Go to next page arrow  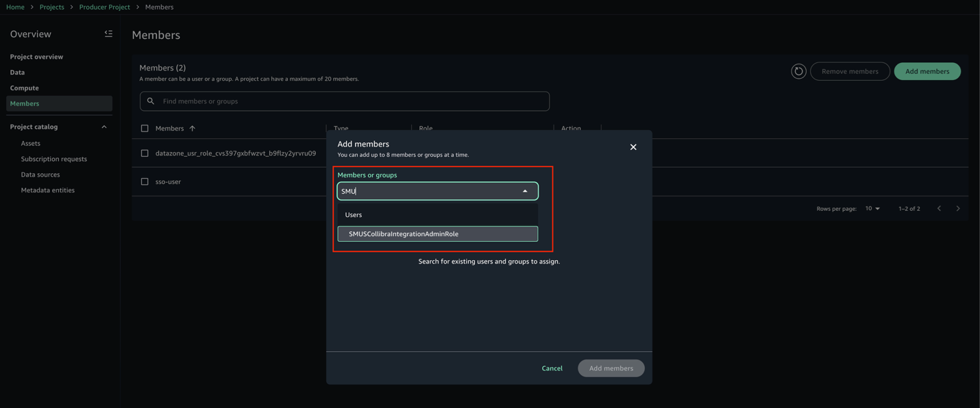[x=958, y=208]
